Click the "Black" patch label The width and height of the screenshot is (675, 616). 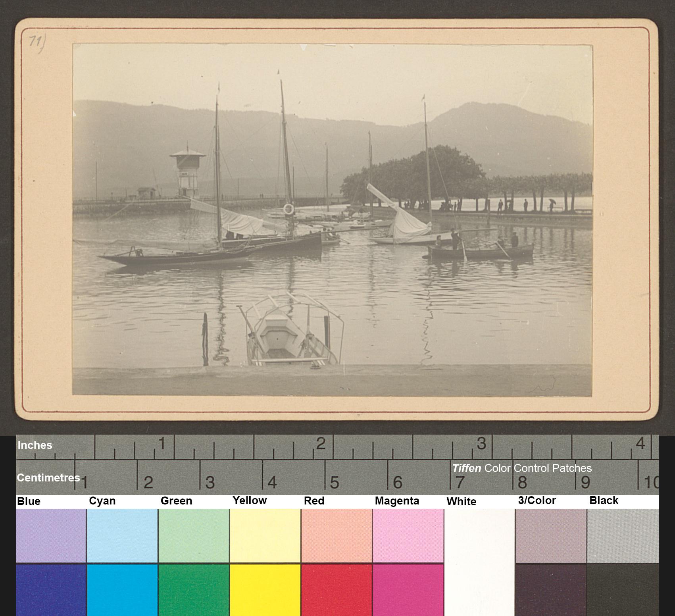click(604, 500)
